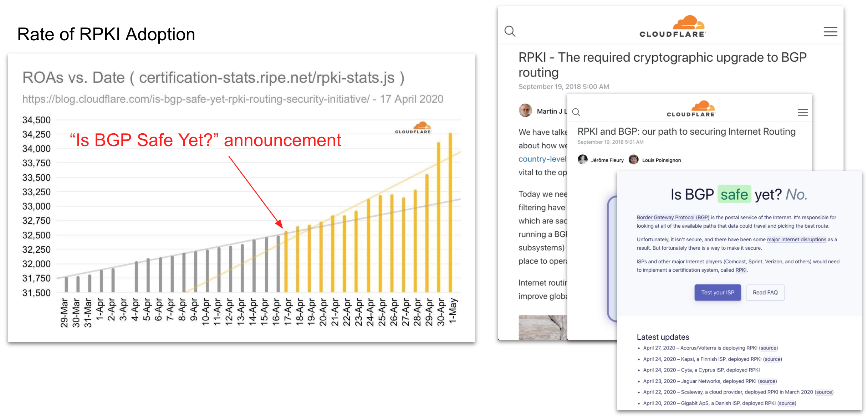Follow the RPKI link in paragraph
This screenshot has width=868, height=417.
pyautogui.click(x=741, y=270)
